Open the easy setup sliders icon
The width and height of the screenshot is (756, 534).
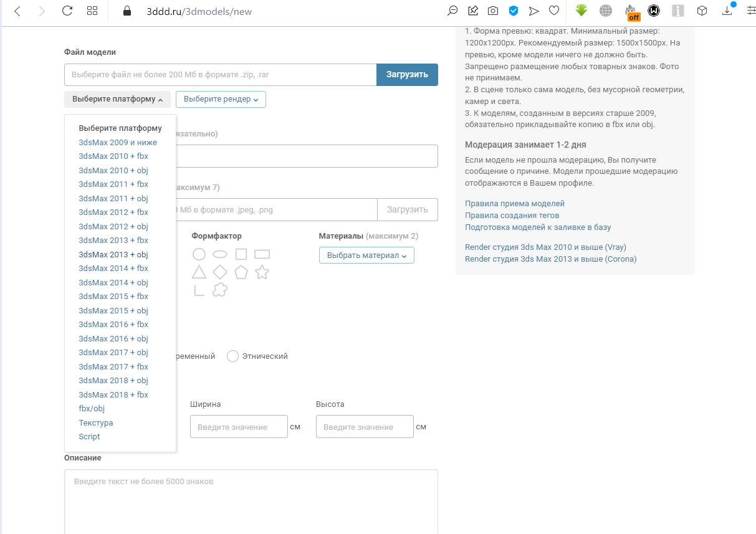(750, 11)
